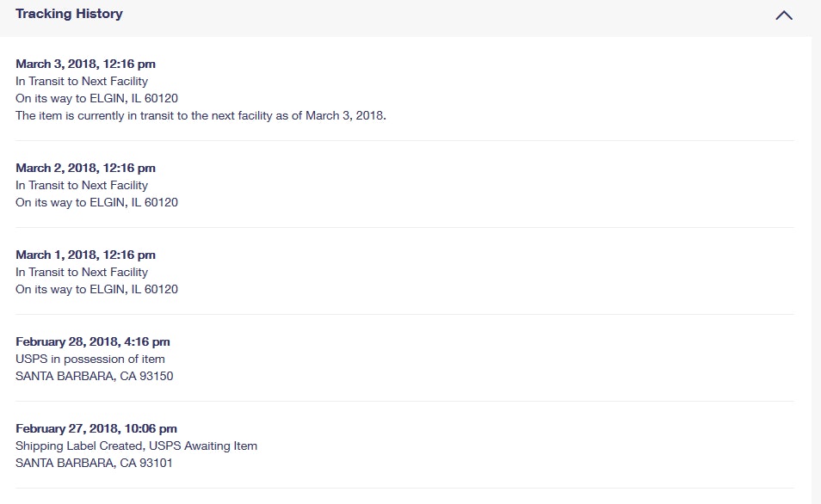The height and width of the screenshot is (504, 821).
Task: Collapse the Tracking History section chevron
Action: click(x=783, y=15)
